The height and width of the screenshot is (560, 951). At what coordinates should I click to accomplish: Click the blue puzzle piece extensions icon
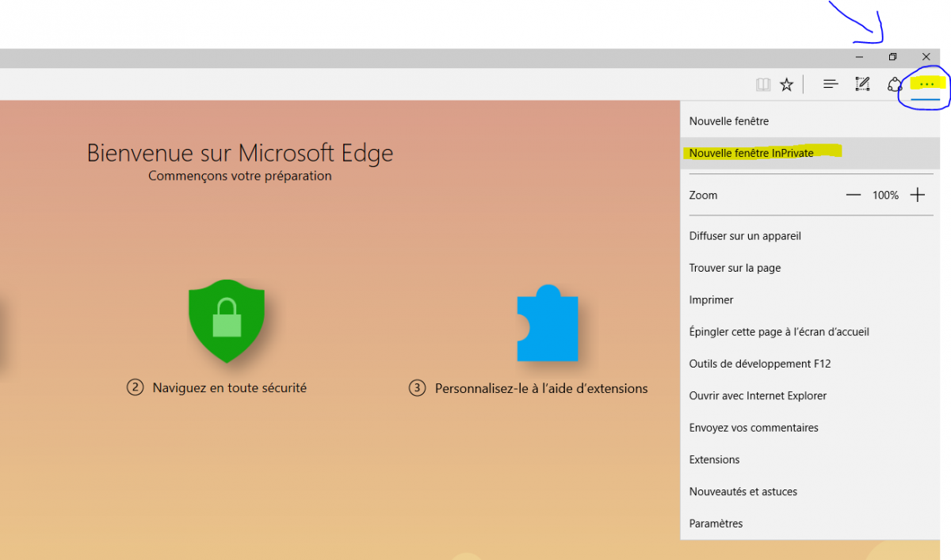(x=548, y=324)
